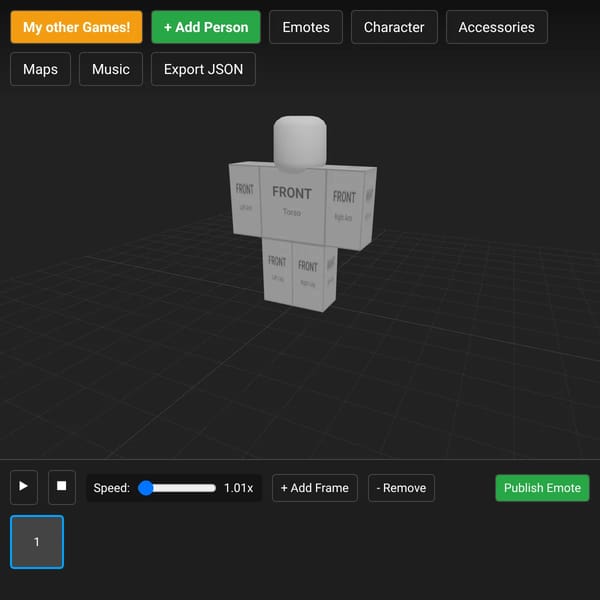The width and height of the screenshot is (600, 600).
Task: Select the character's Left Arm part
Action: 245,199
